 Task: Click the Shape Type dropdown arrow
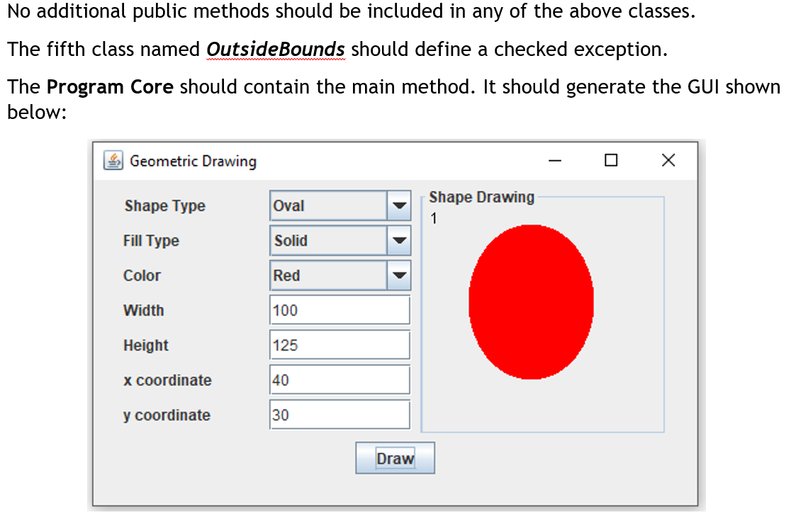pyautogui.click(x=400, y=205)
